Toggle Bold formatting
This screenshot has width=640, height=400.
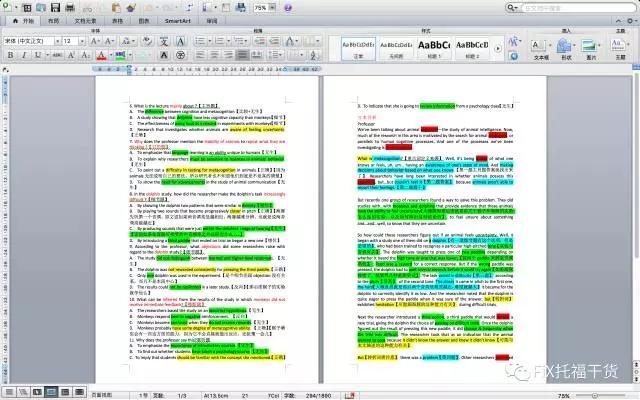click(11, 55)
